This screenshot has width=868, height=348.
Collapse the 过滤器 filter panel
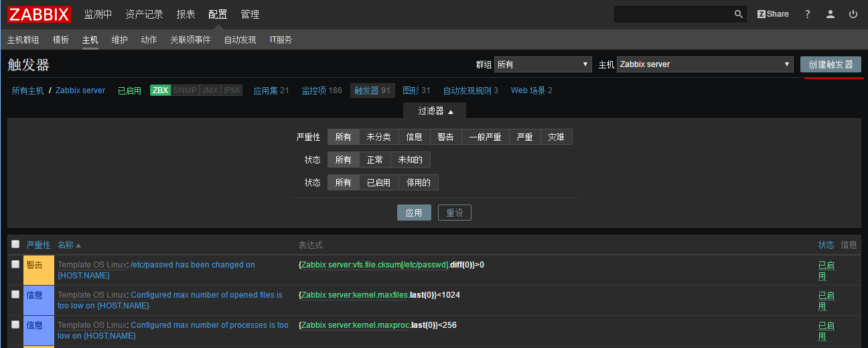435,111
